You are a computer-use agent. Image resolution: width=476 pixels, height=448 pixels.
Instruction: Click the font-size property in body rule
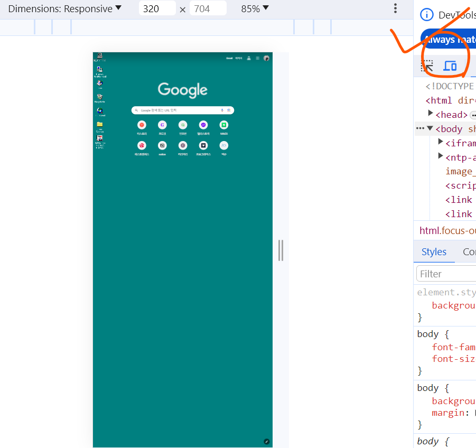pos(453,359)
